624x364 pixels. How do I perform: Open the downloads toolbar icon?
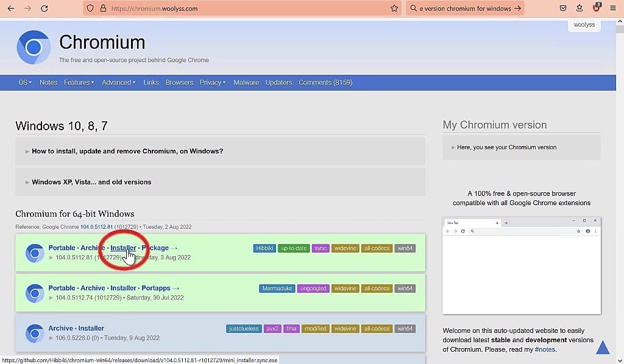(580, 8)
